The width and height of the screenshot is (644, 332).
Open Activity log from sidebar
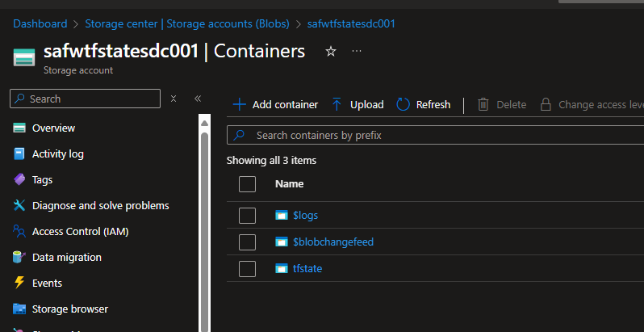click(57, 153)
